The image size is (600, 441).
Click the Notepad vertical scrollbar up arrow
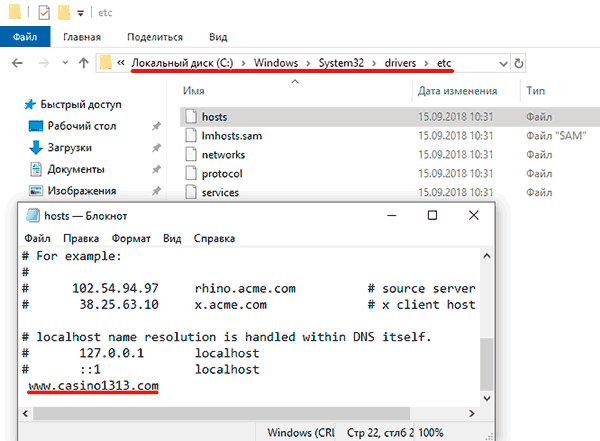click(487, 256)
